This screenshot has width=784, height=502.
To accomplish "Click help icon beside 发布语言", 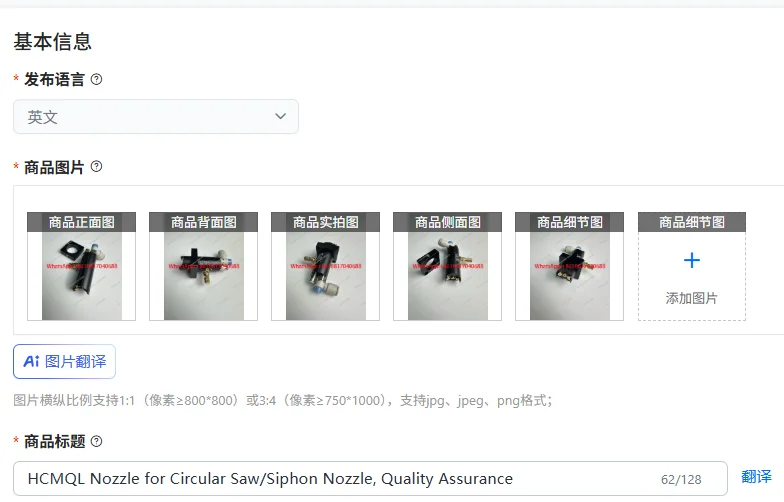I will coord(96,80).
